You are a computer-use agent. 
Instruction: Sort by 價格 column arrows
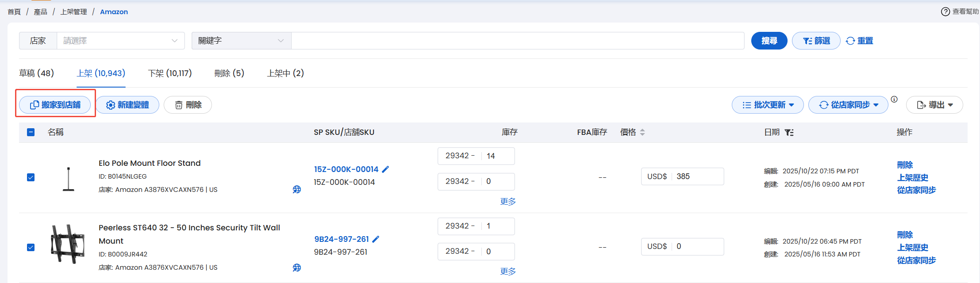tap(642, 132)
